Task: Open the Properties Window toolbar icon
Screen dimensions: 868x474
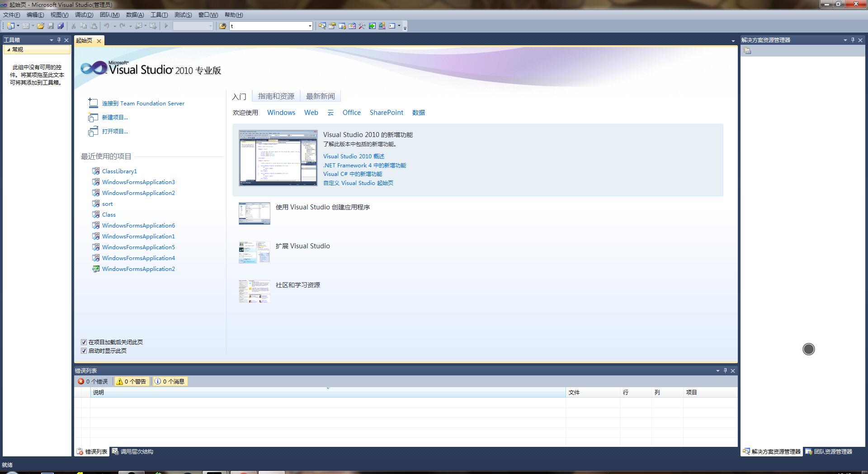Action: (332, 26)
